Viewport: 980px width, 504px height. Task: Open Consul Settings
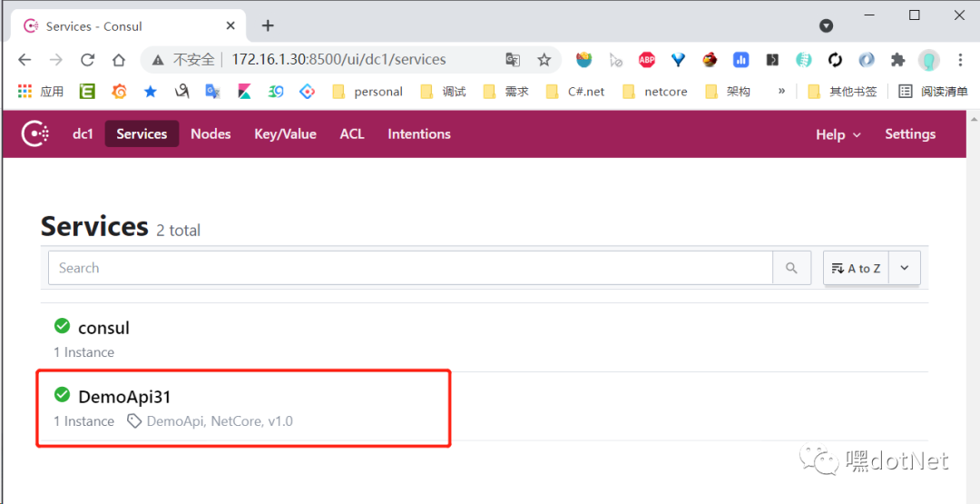click(910, 133)
